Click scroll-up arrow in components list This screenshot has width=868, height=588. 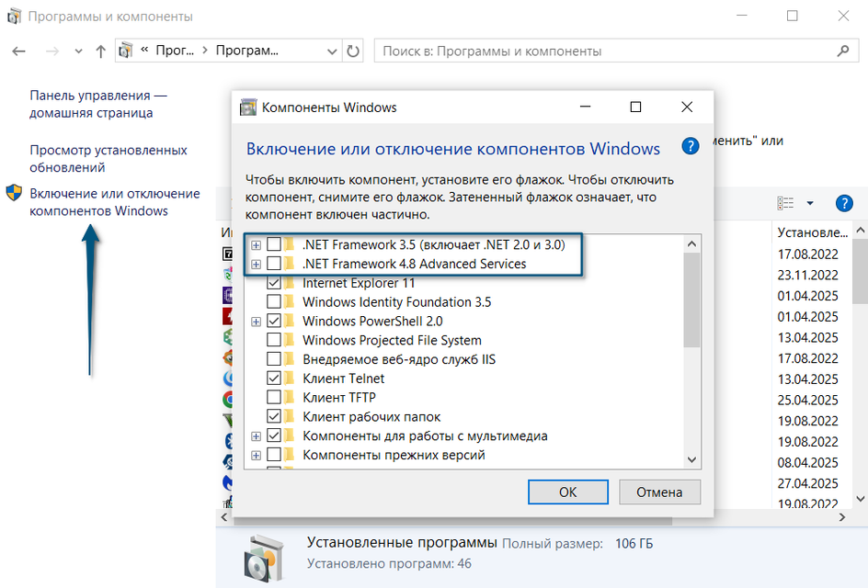[691, 244]
